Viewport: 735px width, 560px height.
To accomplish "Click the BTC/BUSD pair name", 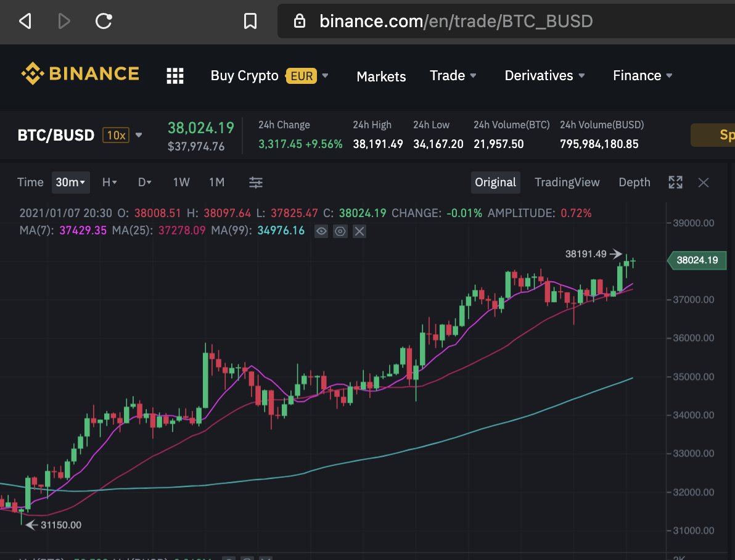I will pos(55,135).
